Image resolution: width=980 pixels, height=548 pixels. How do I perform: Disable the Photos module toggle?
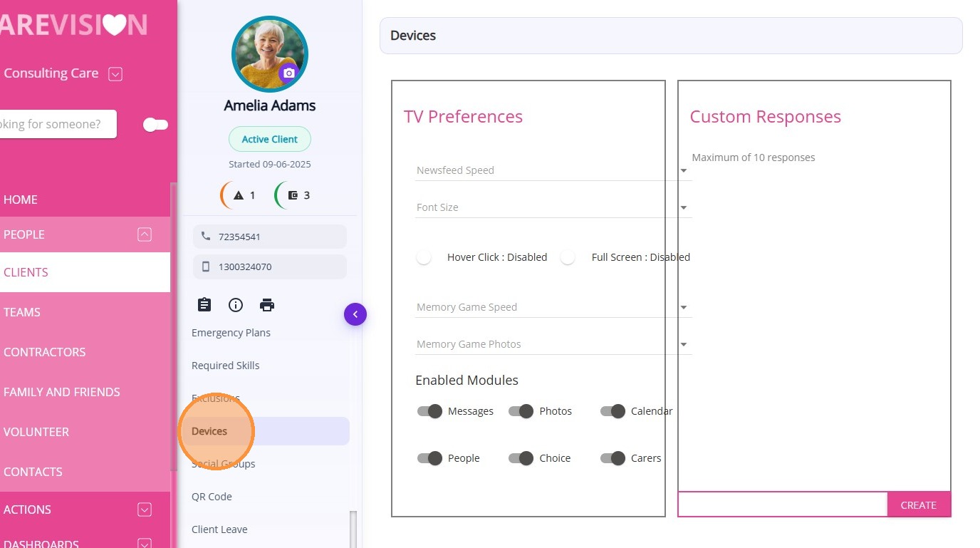coord(521,411)
